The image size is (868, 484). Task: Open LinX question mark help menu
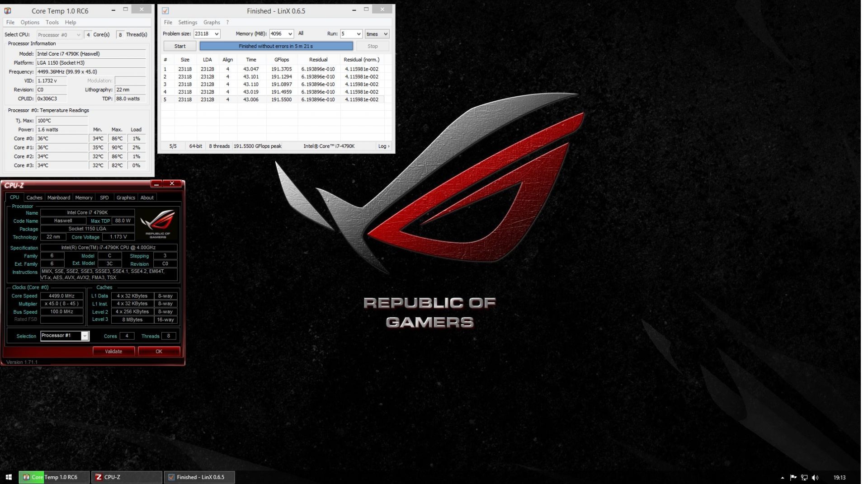[x=227, y=22]
